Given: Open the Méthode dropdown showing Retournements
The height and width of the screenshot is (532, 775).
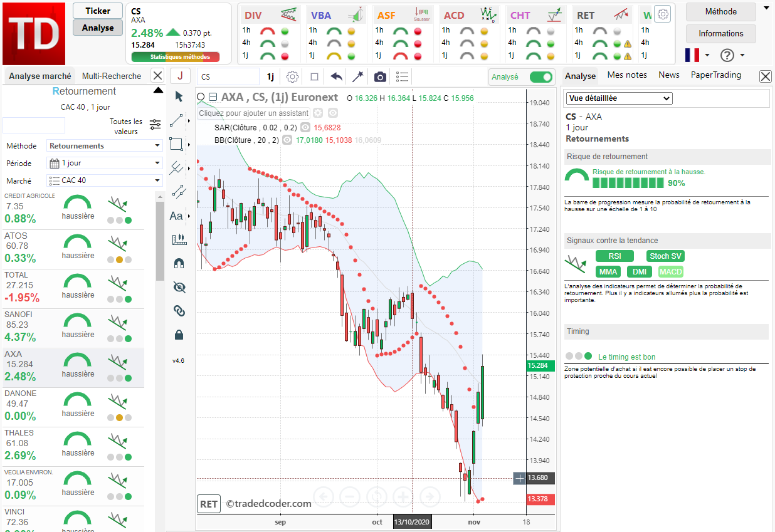Looking at the screenshot, I should click(105, 145).
